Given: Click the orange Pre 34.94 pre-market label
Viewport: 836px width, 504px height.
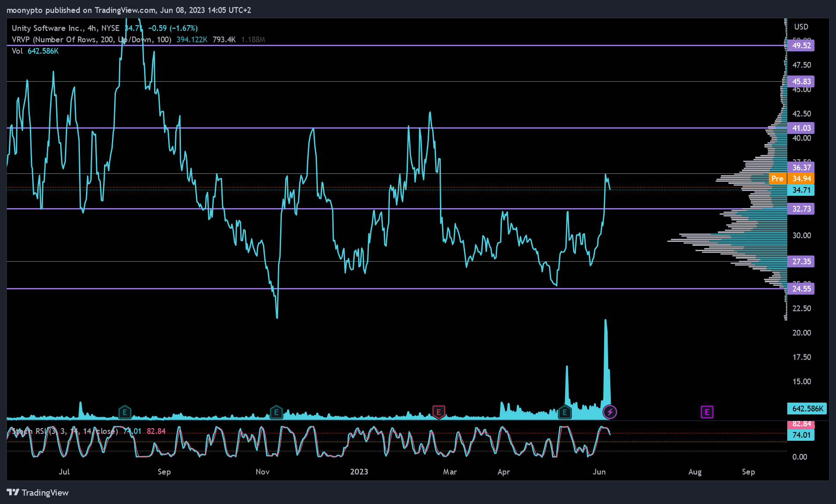Looking at the screenshot, I should point(792,179).
